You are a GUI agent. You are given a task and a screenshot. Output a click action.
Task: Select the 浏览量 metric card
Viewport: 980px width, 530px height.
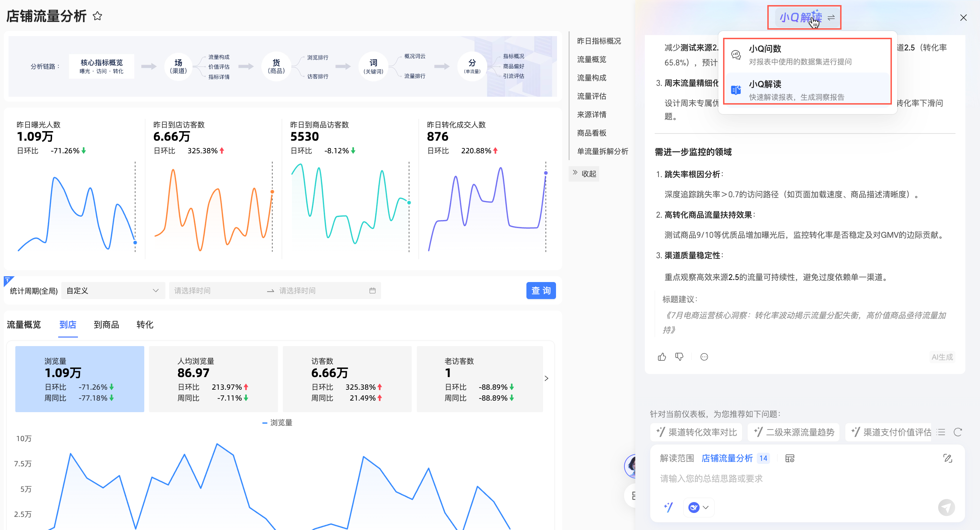80,378
